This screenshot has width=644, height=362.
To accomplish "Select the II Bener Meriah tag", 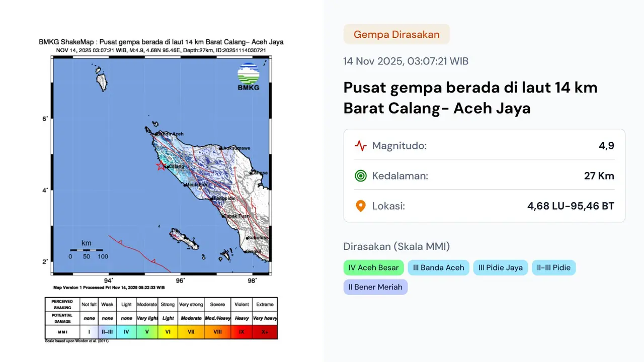I will [x=375, y=287].
